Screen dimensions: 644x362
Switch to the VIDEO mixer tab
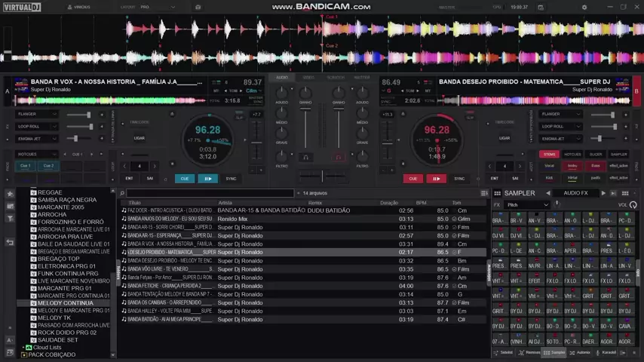308,77
